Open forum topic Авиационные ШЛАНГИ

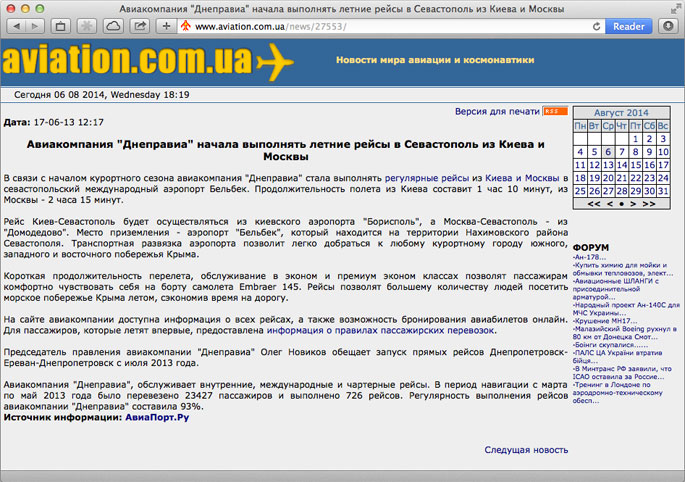pyautogui.click(x=616, y=289)
